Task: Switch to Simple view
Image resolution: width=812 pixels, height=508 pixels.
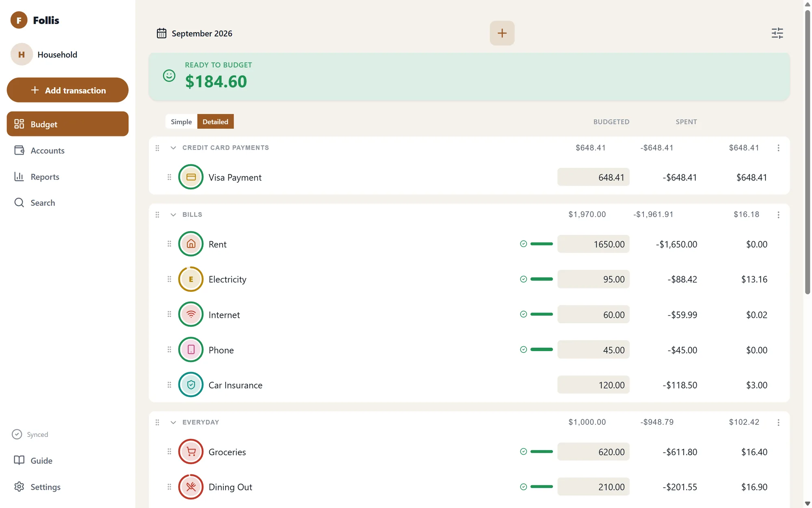Action: (x=181, y=122)
